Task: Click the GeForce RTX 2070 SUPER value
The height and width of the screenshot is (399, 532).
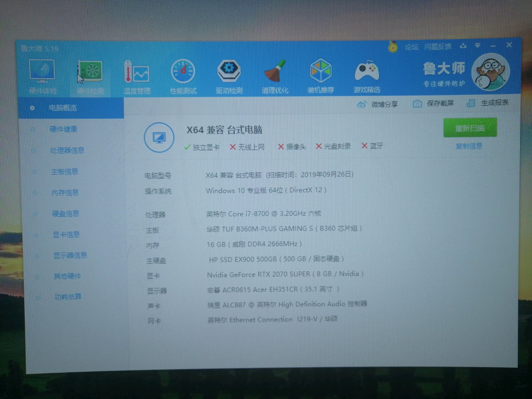Action: pos(285,274)
